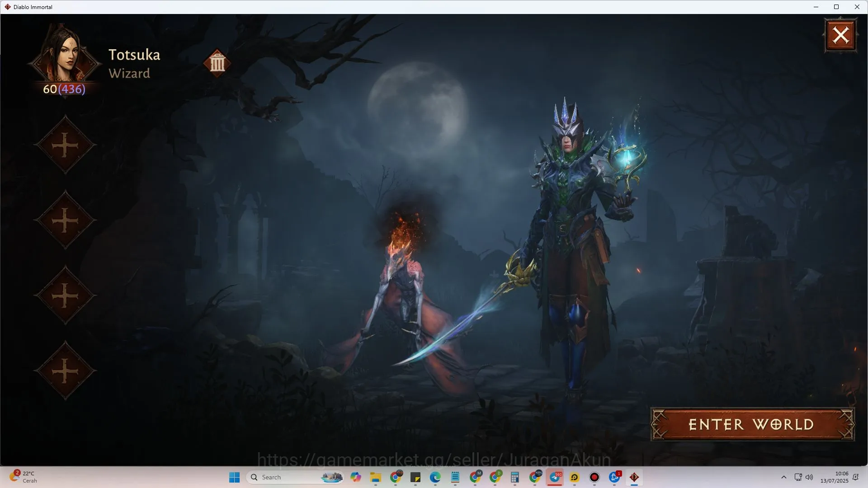Open Chrome profile with M badge
The image size is (868, 488).
coord(475,477)
